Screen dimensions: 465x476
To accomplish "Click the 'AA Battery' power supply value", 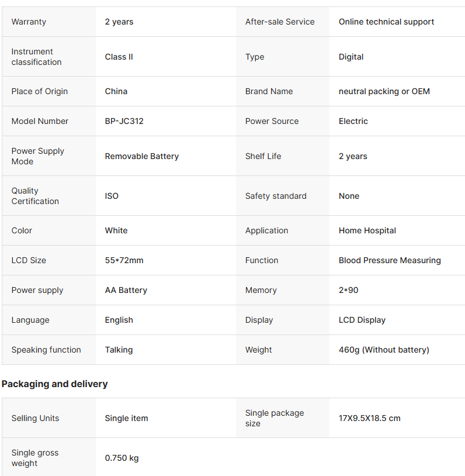I will coord(126,290).
